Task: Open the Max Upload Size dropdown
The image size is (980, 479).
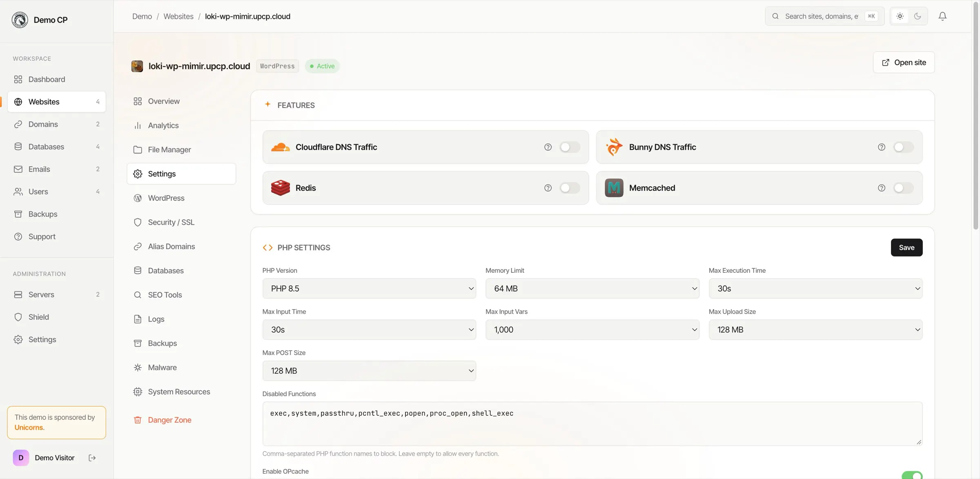Action: point(815,330)
